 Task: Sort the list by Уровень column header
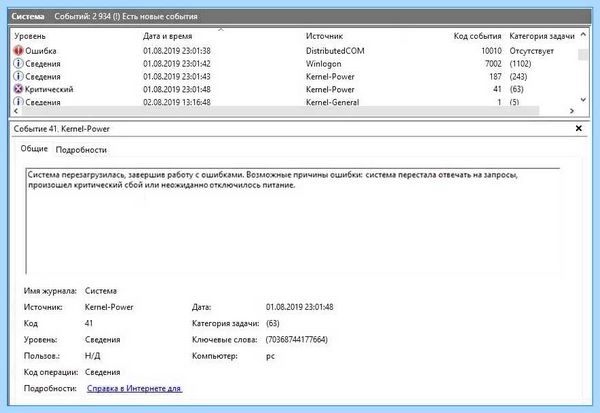tap(30, 36)
